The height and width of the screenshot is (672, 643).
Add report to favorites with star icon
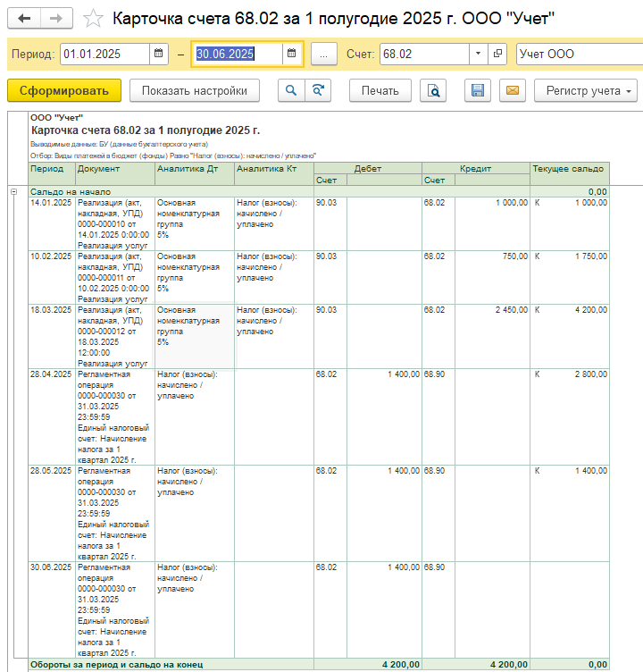(92, 18)
